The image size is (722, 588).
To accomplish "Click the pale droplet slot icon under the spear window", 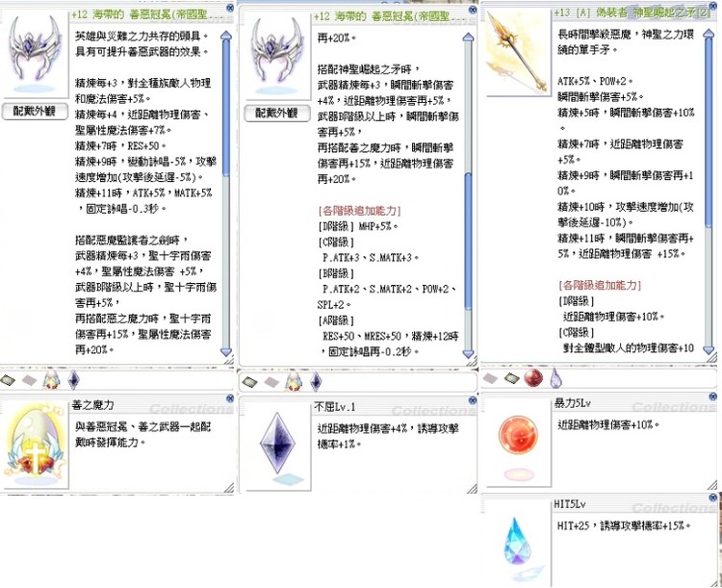I will 555,377.
